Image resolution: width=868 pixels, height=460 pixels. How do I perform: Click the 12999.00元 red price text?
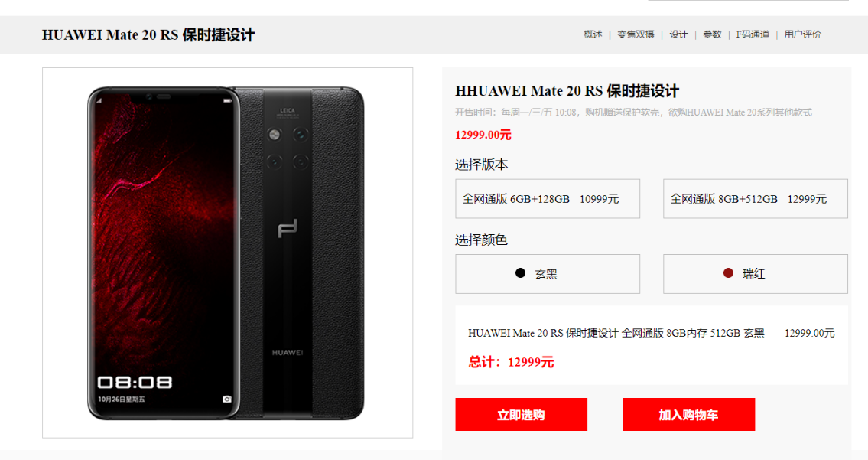click(483, 135)
